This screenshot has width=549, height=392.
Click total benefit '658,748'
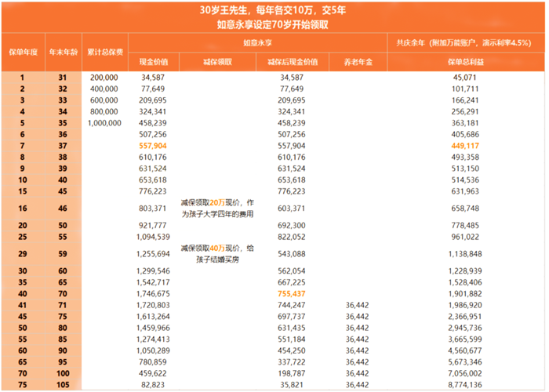pos(465,209)
